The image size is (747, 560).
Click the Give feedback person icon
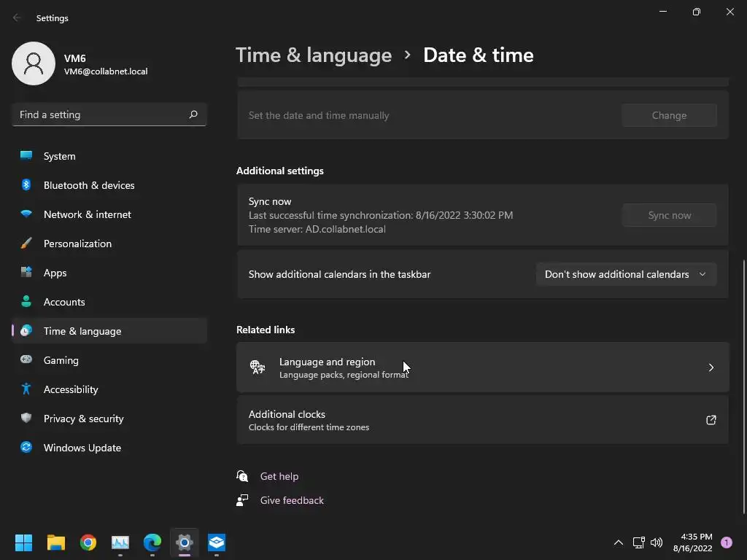(x=242, y=500)
